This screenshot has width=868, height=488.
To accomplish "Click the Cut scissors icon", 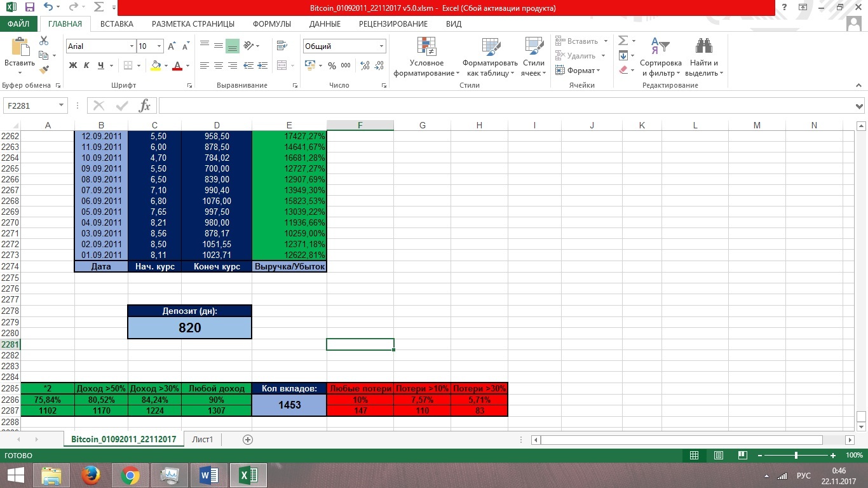I will (44, 41).
